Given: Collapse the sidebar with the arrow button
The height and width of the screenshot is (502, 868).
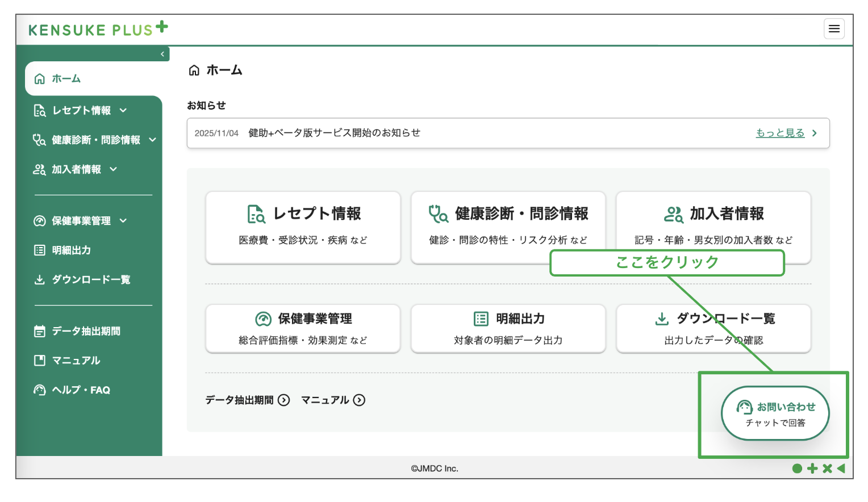Looking at the screenshot, I should pos(163,53).
